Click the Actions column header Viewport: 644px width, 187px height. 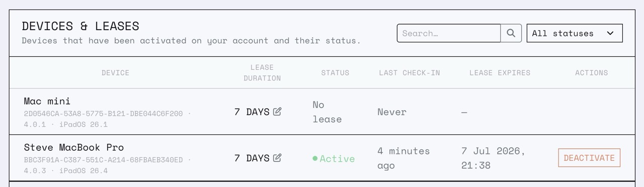(592, 73)
